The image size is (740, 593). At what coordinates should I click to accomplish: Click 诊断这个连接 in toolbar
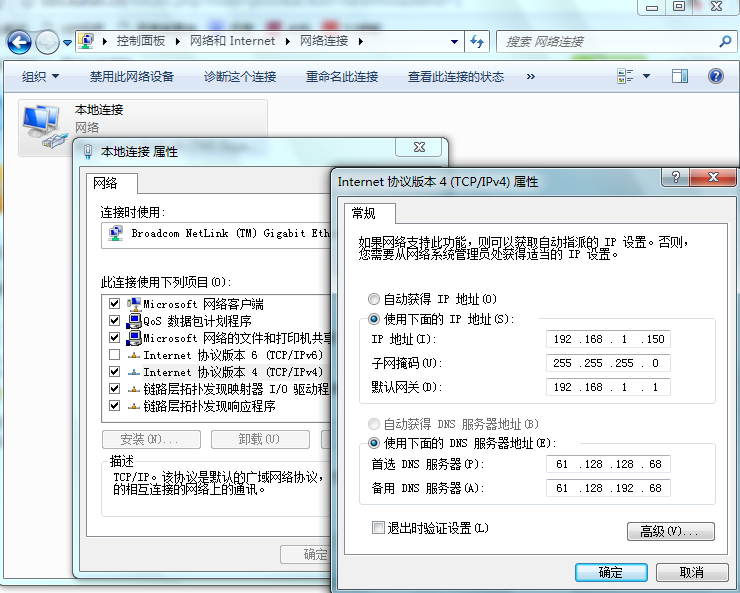coord(240,76)
